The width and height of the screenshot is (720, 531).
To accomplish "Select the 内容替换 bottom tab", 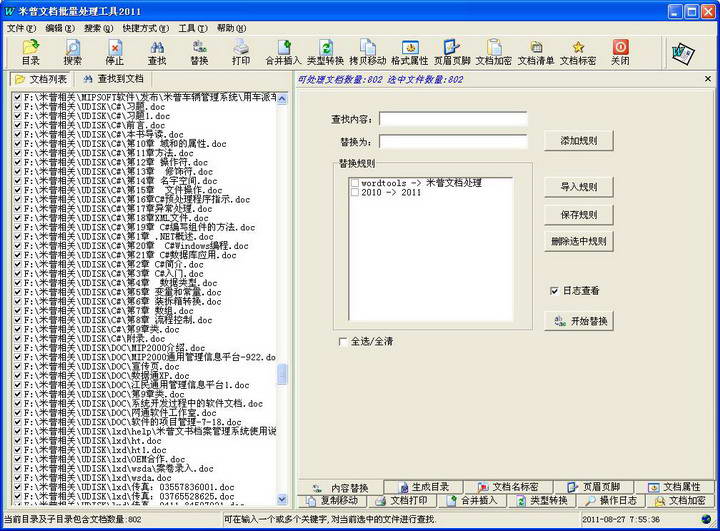I will [341, 488].
